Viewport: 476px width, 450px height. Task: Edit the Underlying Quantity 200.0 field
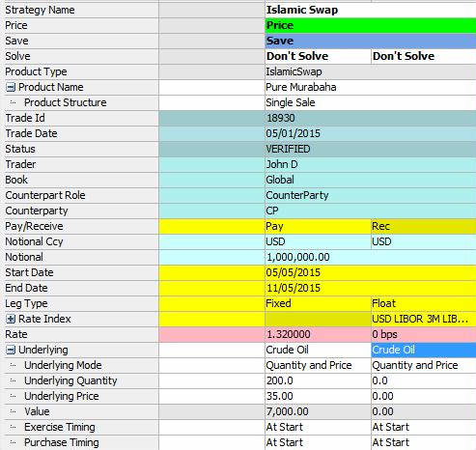[318, 380]
